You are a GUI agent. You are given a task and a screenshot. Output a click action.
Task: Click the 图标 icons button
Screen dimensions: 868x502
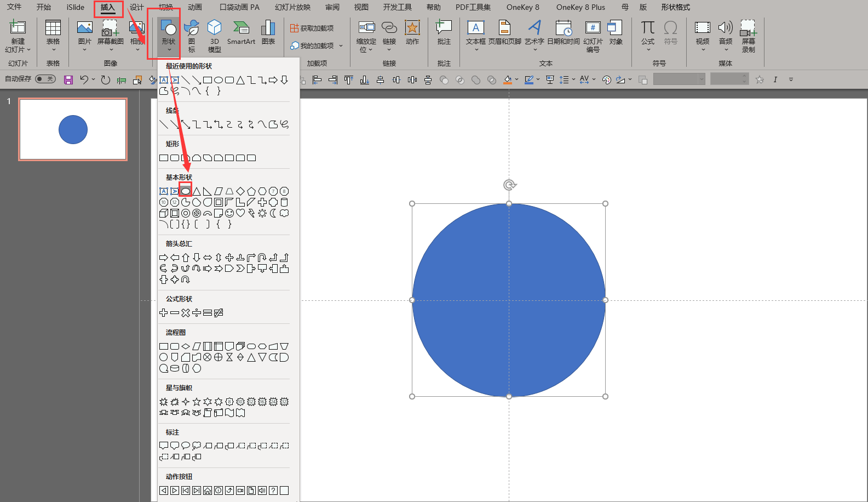pyautogui.click(x=192, y=36)
